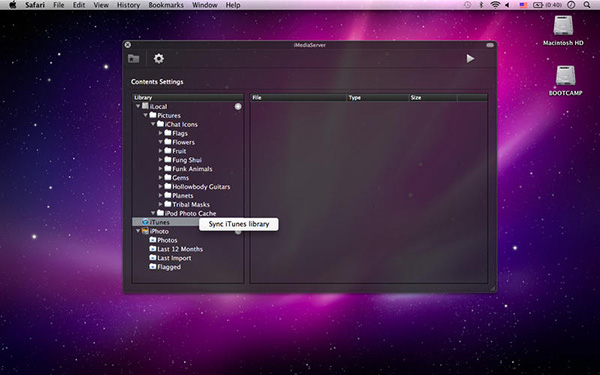Click the iChat Icons folder icon

[x=160, y=124]
